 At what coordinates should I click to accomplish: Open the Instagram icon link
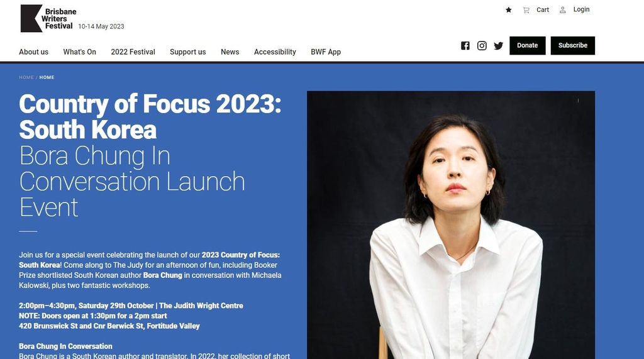(x=482, y=46)
